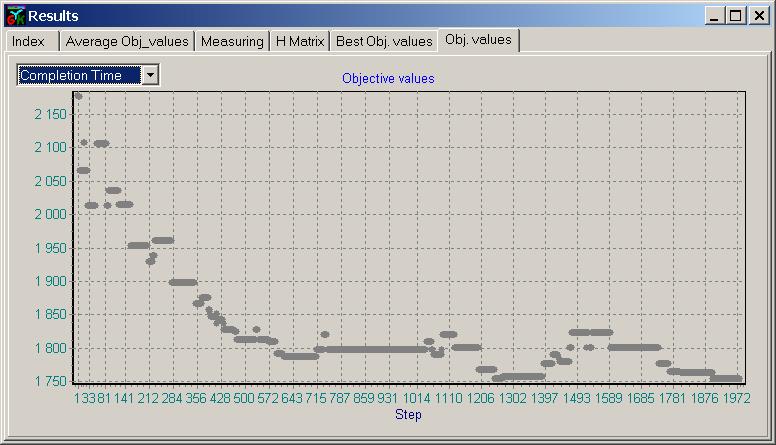
Task: Maximize the Results window
Action: coord(735,16)
